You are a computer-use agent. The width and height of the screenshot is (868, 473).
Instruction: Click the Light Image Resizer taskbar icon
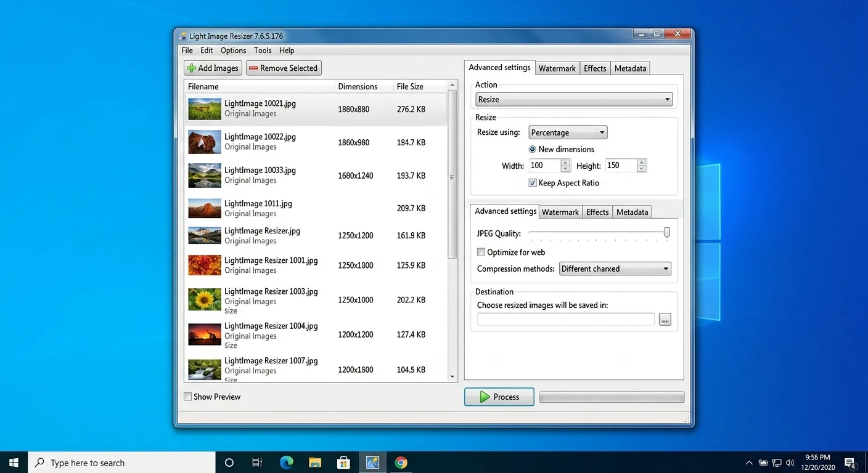click(372, 463)
